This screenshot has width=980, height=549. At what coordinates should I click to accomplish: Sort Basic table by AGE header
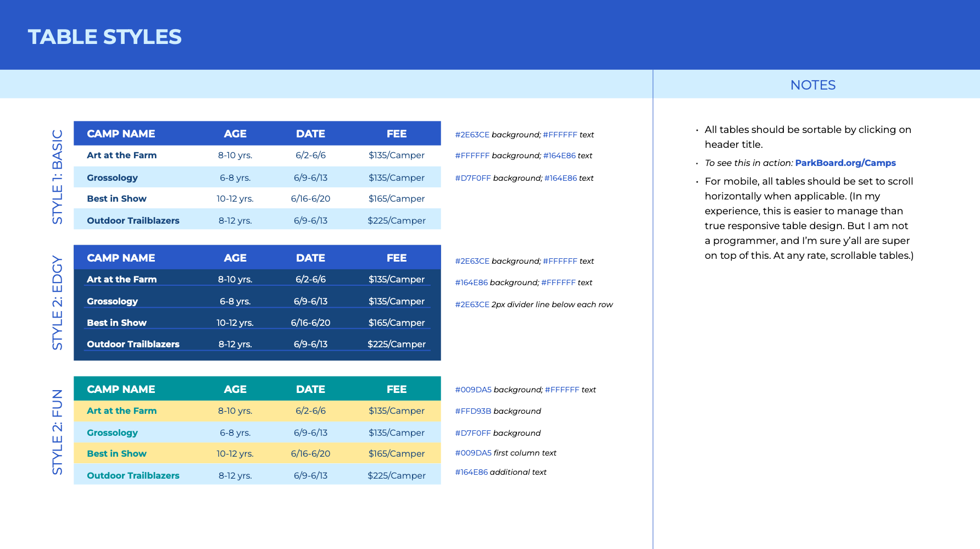(235, 134)
